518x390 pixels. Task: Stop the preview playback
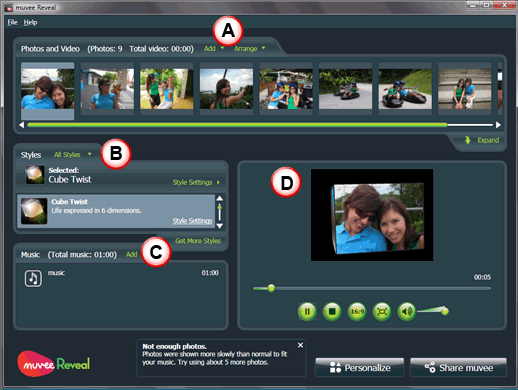332,311
